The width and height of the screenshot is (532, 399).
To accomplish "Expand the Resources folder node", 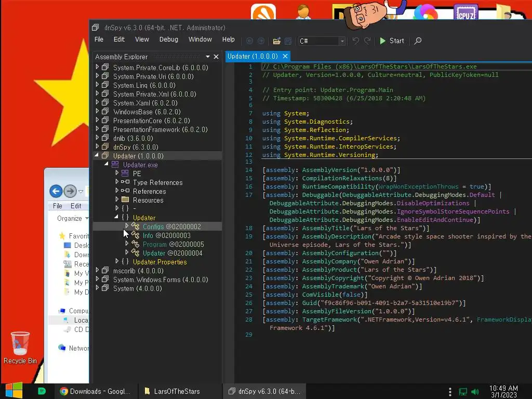I will [117, 199].
